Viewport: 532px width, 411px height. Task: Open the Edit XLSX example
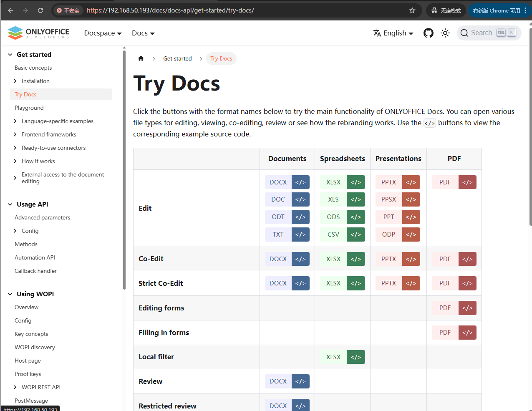(x=333, y=182)
